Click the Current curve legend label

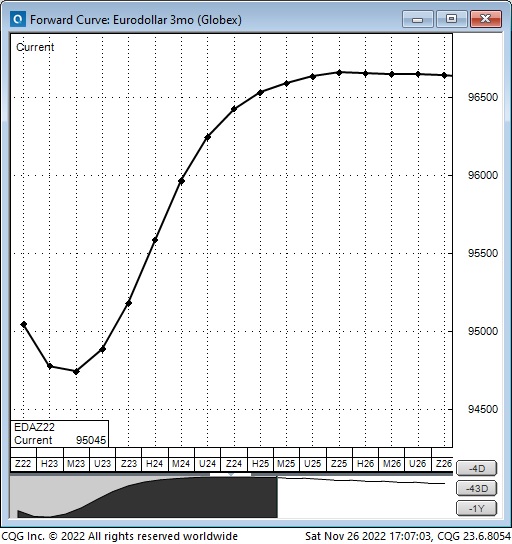pyautogui.click(x=35, y=47)
